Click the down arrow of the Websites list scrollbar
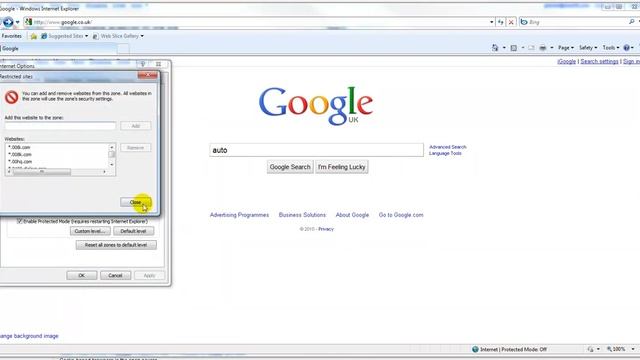 112,164
